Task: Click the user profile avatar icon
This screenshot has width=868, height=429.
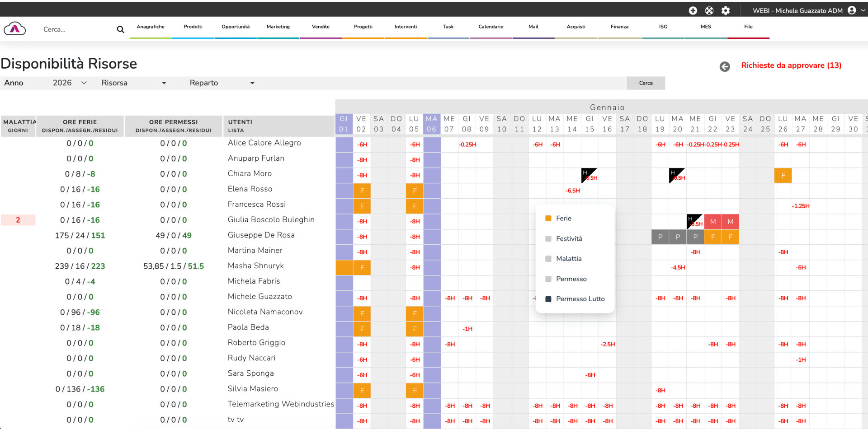Action: pyautogui.click(x=852, y=10)
